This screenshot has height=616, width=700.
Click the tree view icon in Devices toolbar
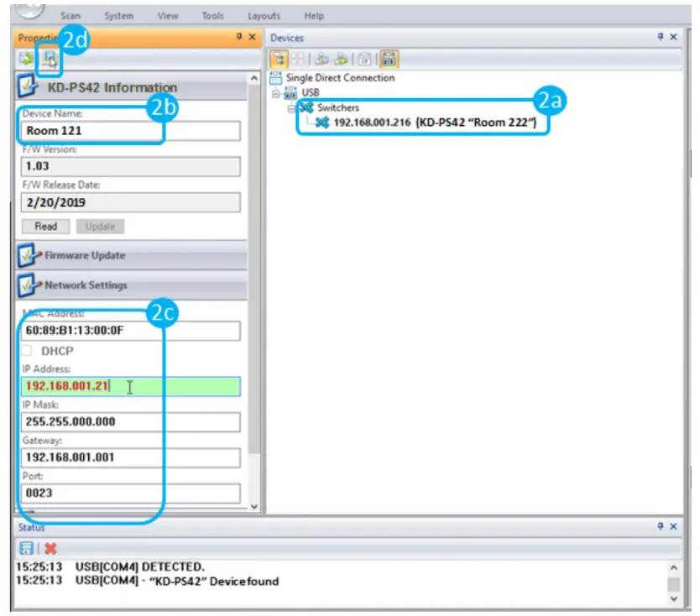pyautogui.click(x=279, y=59)
